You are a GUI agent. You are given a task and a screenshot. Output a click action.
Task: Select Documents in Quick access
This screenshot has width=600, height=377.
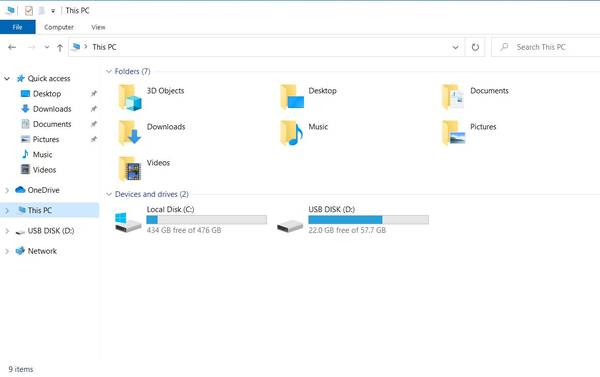52,124
